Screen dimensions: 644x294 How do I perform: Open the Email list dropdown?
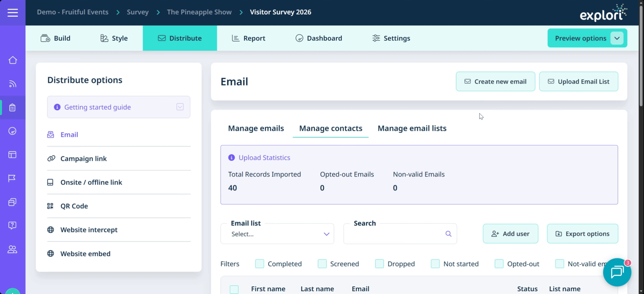click(x=277, y=234)
